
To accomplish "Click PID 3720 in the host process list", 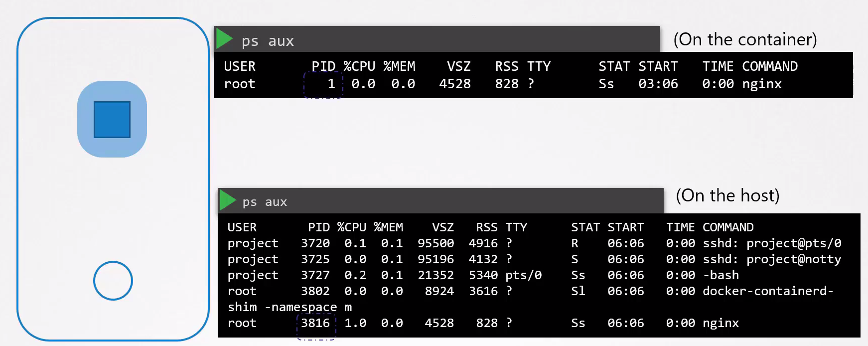I will tap(315, 243).
